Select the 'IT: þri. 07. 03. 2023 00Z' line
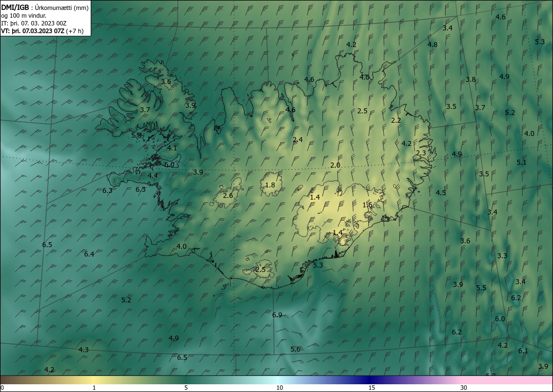Screen dimensions: 553x392 tap(34, 23)
